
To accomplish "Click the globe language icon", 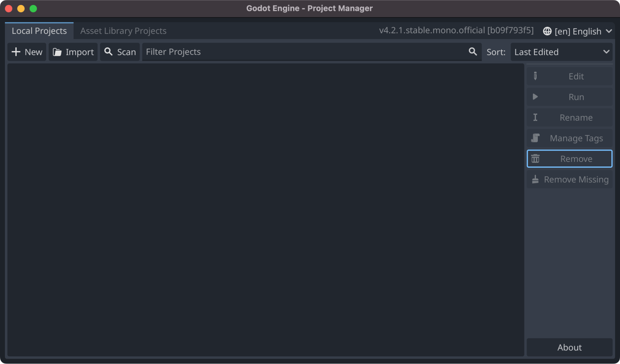I will [x=547, y=31].
